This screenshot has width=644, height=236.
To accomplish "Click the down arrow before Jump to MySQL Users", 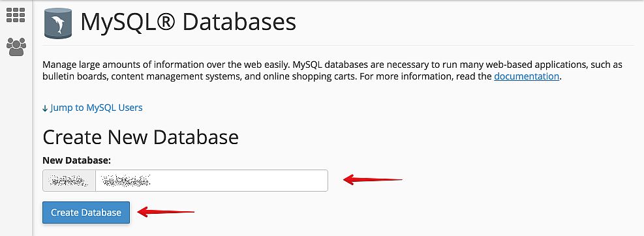I will tap(45, 108).
